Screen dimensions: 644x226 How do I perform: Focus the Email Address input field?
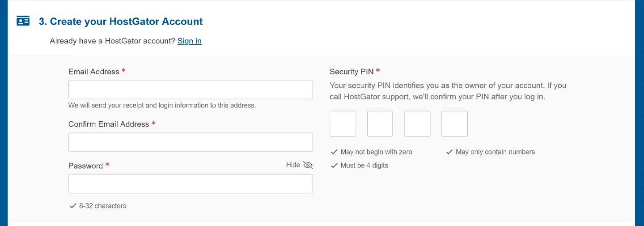(x=190, y=90)
